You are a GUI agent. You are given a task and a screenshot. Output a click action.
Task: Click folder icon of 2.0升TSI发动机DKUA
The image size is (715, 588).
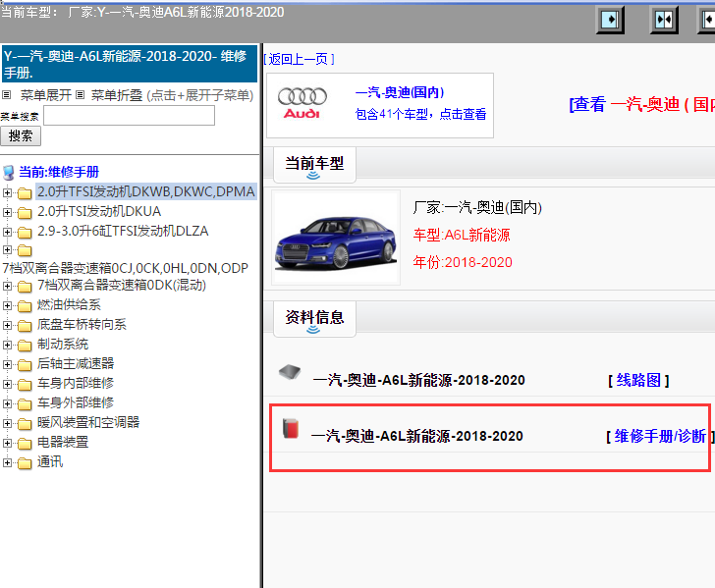25,212
